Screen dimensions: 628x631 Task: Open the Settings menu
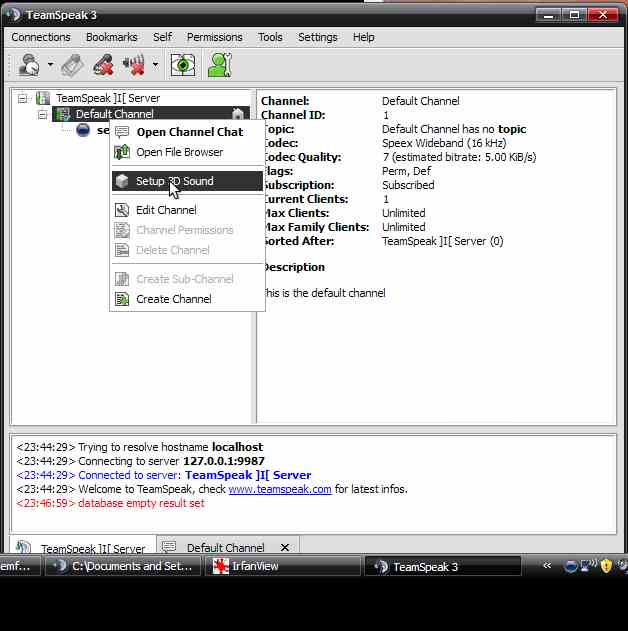pos(317,37)
